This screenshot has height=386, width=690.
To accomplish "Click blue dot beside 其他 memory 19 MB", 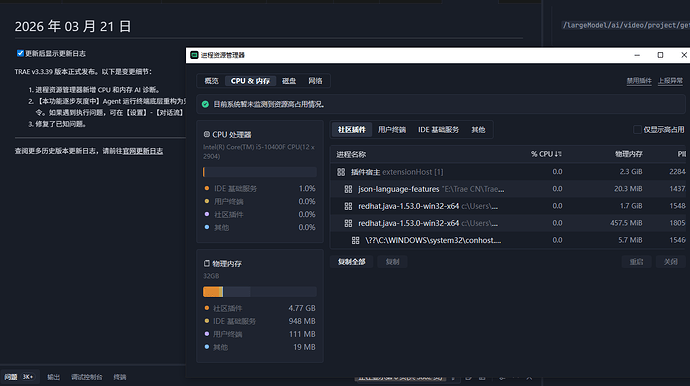I will click(x=206, y=347).
